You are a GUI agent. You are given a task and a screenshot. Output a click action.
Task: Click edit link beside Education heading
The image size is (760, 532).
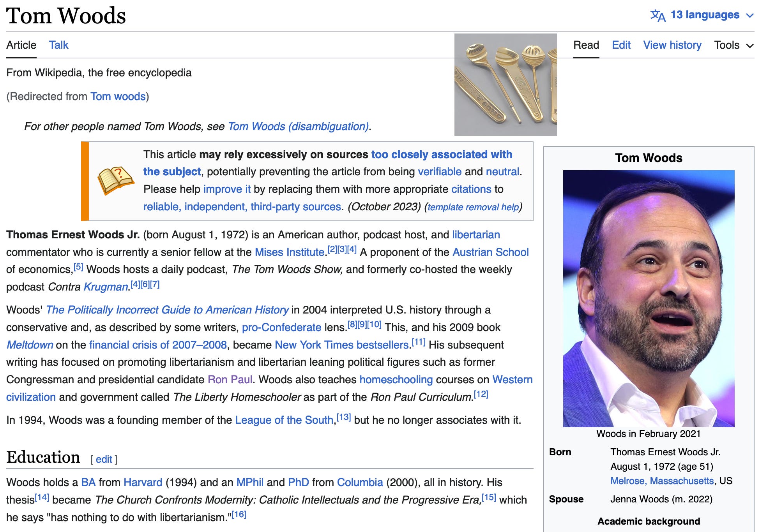click(x=104, y=460)
